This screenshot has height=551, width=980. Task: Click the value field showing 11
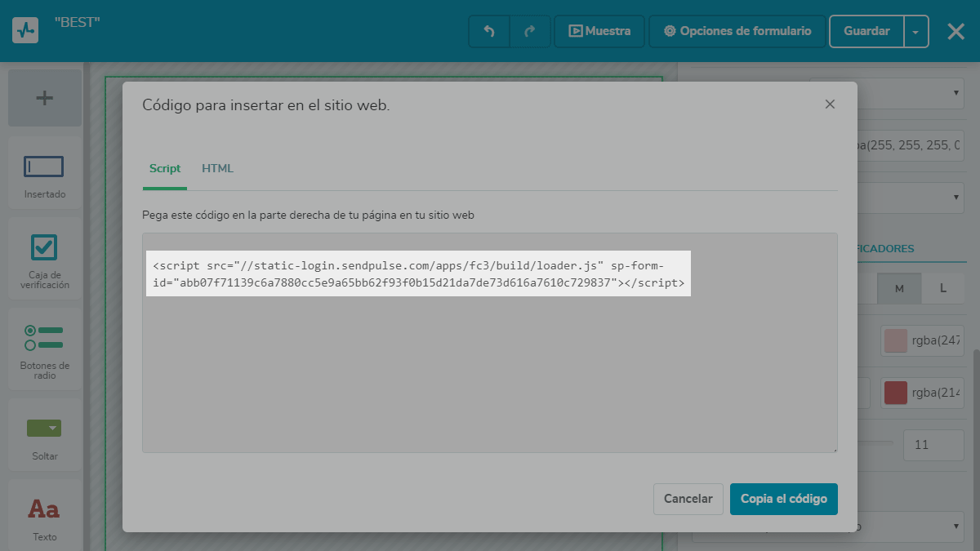coord(934,446)
